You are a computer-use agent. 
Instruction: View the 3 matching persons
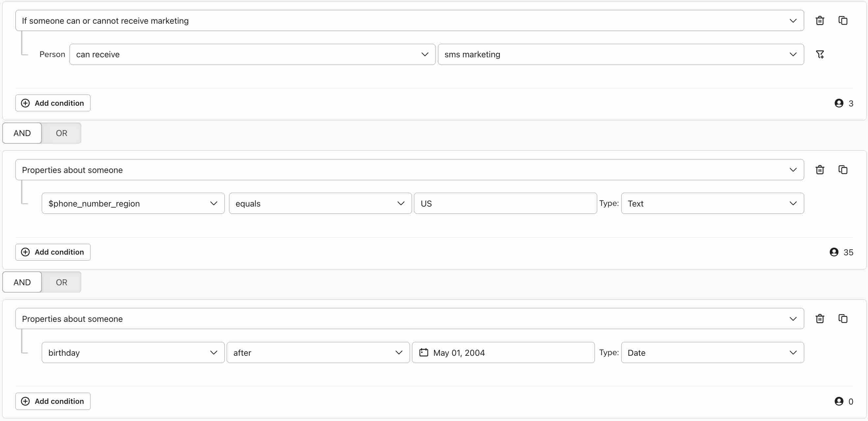(844, 103)
